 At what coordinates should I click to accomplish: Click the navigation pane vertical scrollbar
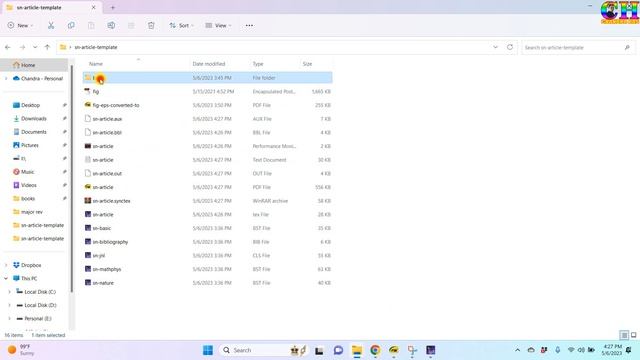pos(72,180)
